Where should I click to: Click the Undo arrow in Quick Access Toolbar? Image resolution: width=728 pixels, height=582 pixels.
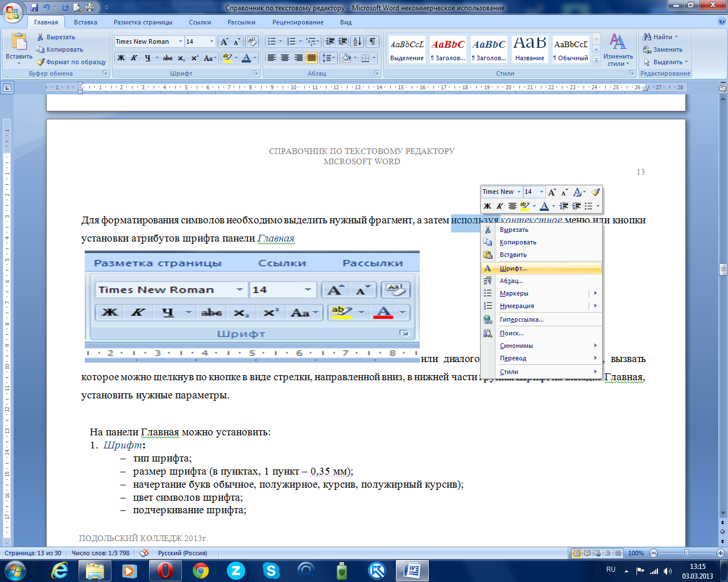click(47, 7)
